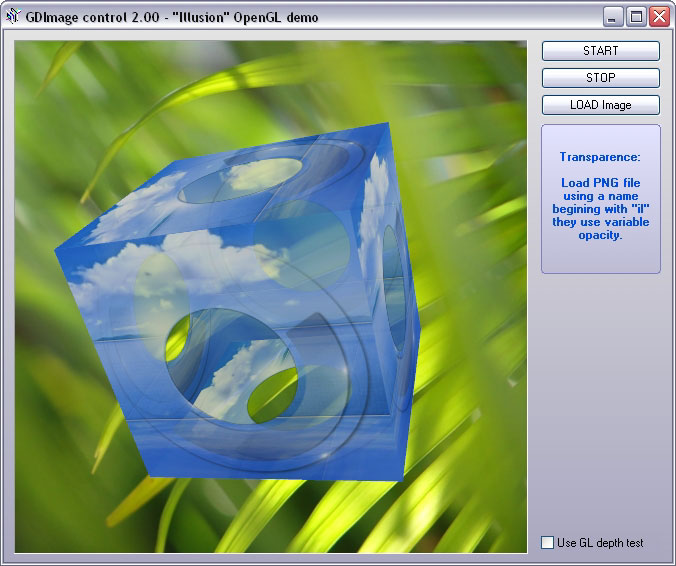676x566 pixels.
Task: Minimize the Illusion OpenGL demo window
Action: (x=612, y=17)
